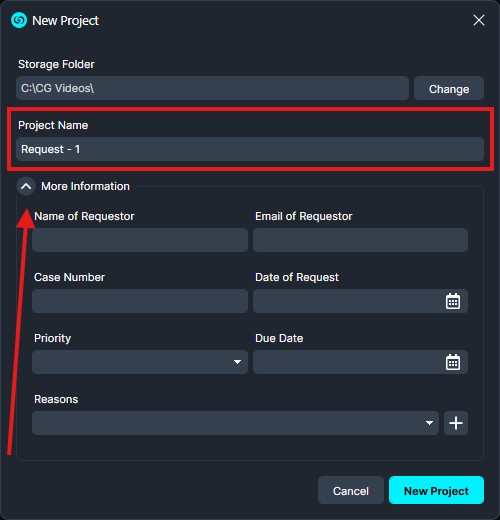Focus the Project Name field
Image resolution: width=500 pixels, height=520 pixels.
pyautogui.click(x=250, y=149)
